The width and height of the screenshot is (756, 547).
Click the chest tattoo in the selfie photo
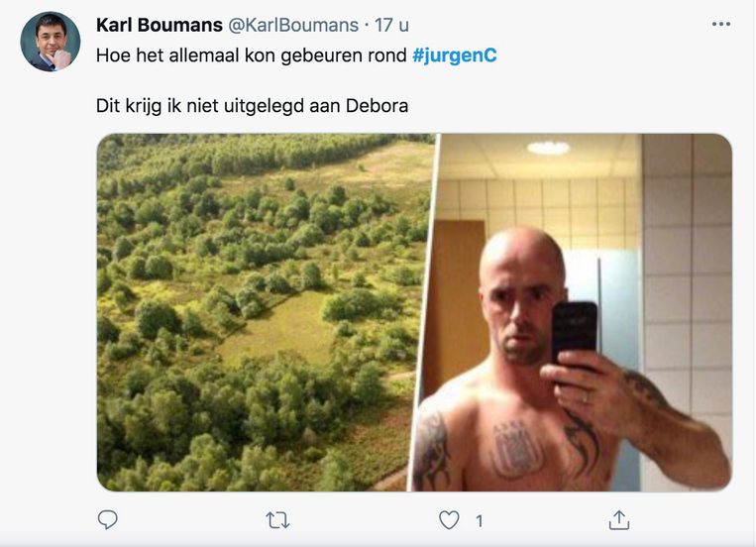(x=516, y=450)
